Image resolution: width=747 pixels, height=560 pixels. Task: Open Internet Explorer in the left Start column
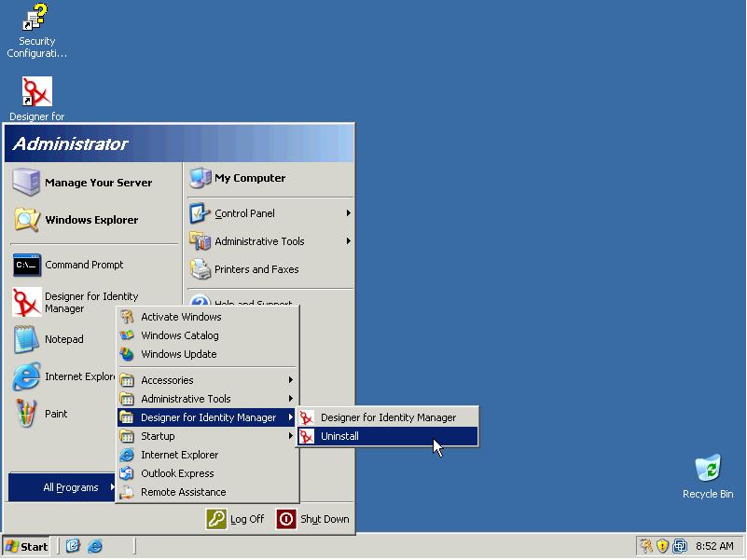click(x=64, y=376)
